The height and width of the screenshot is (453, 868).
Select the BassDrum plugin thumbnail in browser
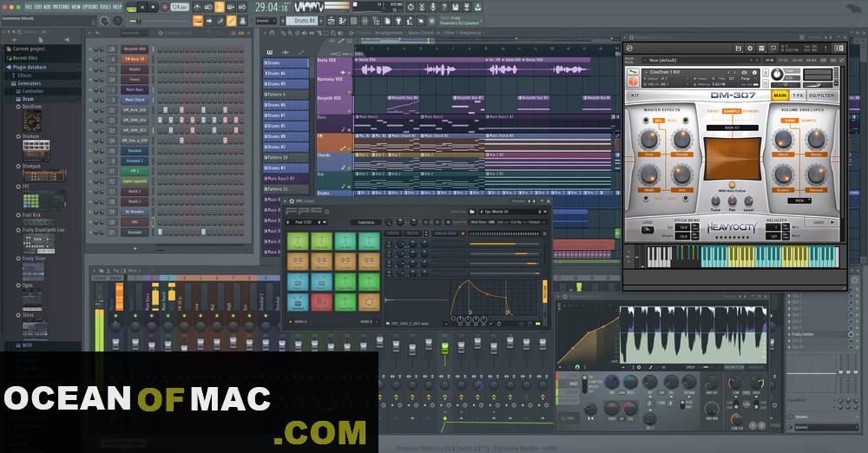pyautogui.click(x=32, y=121)
